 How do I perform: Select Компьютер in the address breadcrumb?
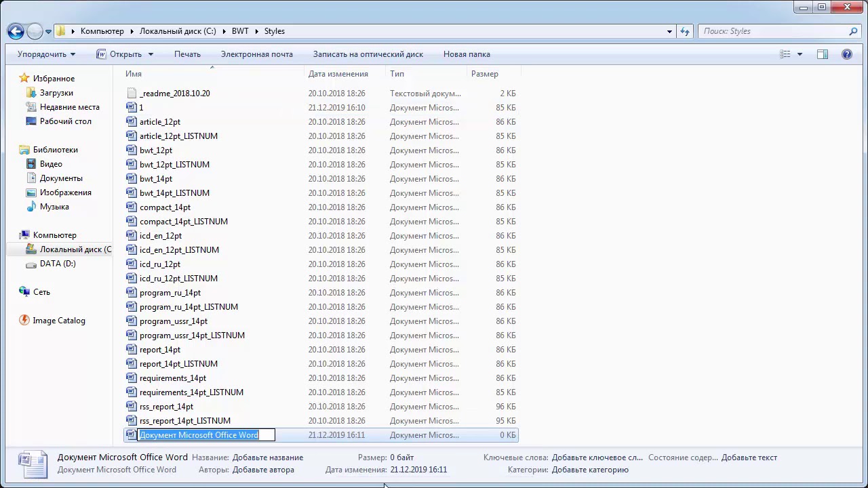pos(102,31)
